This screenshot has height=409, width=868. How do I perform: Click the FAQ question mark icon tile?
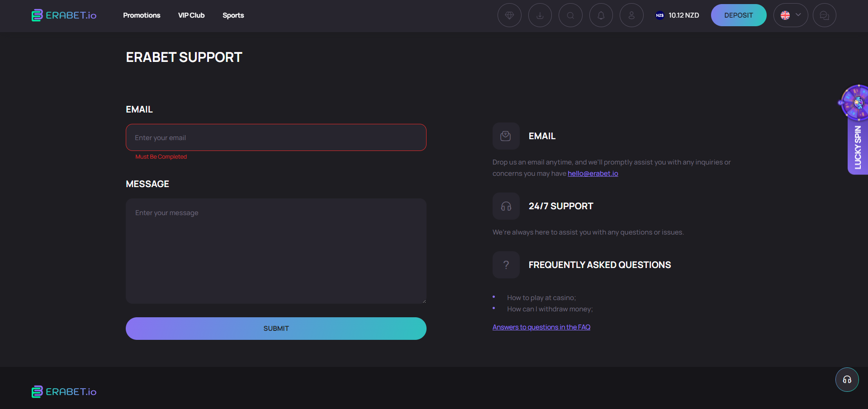506,265
